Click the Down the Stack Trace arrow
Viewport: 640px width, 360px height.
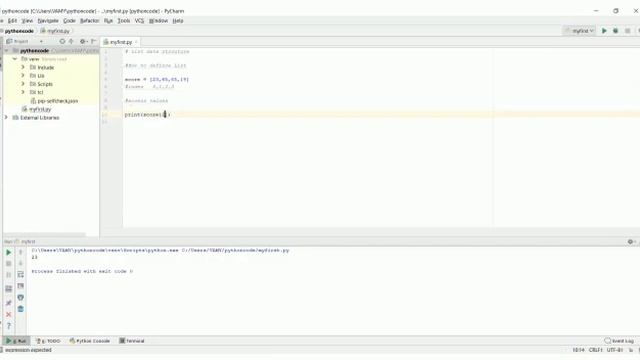coord(20,264)
